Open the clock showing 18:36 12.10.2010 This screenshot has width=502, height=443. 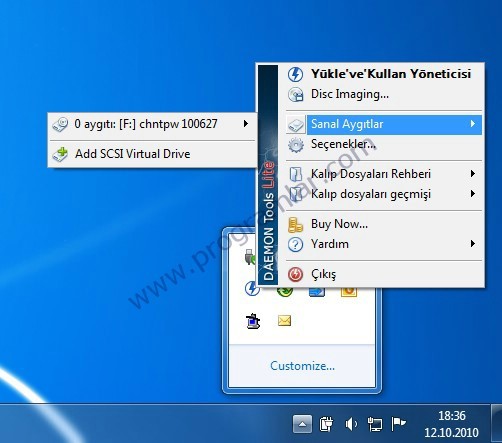[451, 424]
